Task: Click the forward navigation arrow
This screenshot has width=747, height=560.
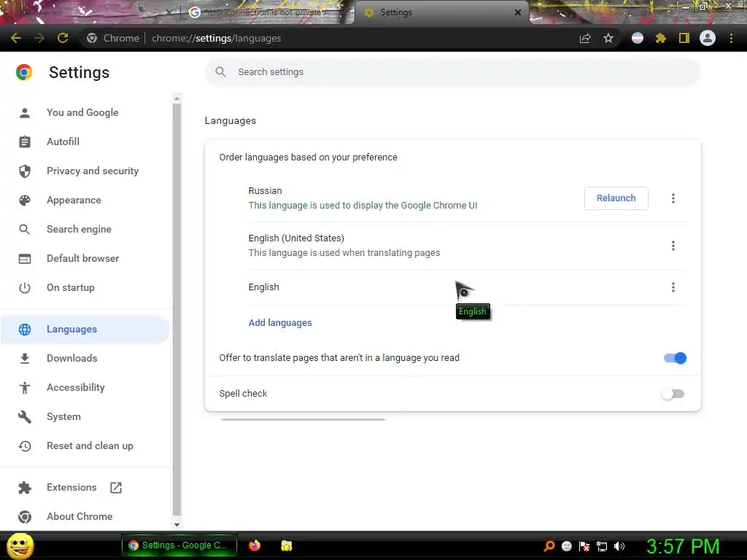Action: [39, 38]
